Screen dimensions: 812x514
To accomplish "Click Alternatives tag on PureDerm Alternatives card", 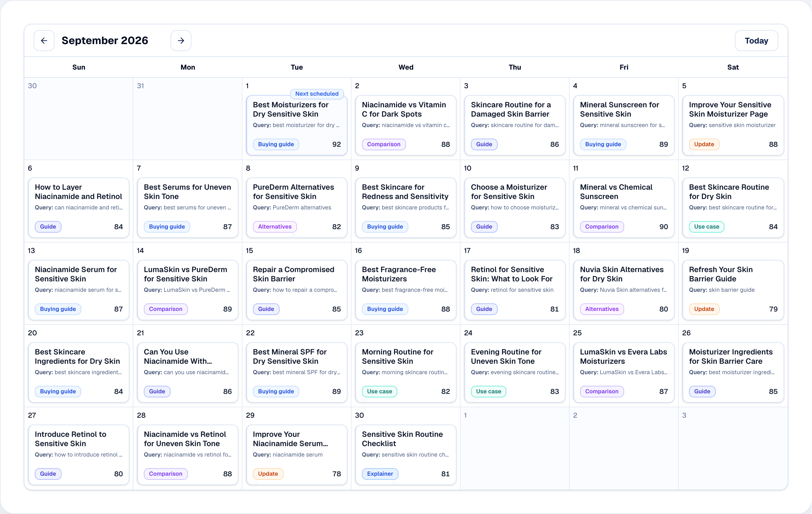I will point(275,227).
